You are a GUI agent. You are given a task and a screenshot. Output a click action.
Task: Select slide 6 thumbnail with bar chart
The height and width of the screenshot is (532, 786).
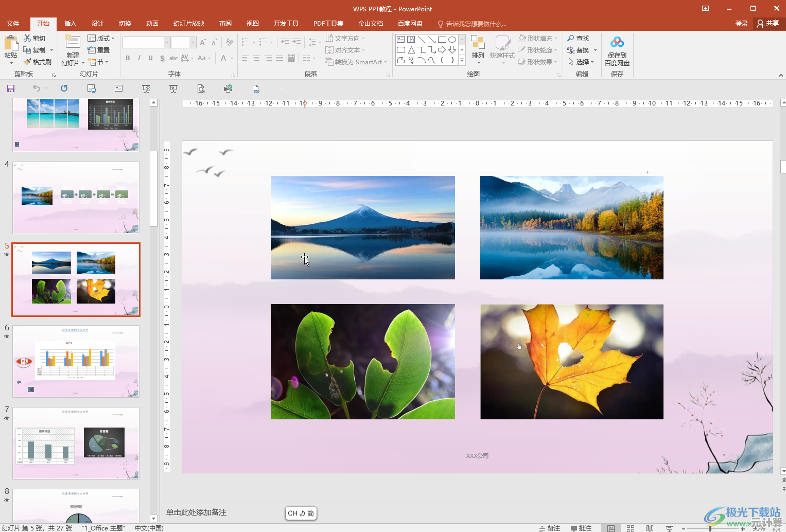pos(76,361)
